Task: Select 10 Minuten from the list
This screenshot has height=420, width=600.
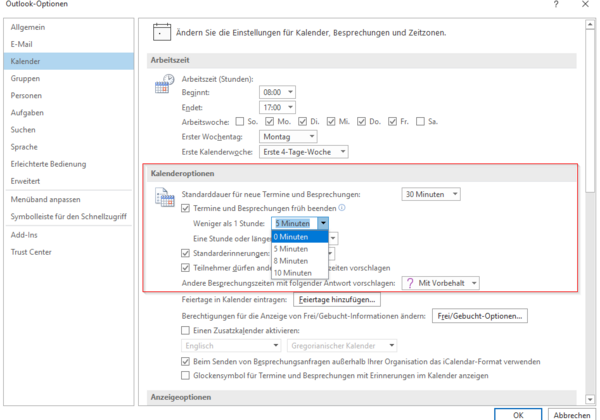Action: (300, 273)
